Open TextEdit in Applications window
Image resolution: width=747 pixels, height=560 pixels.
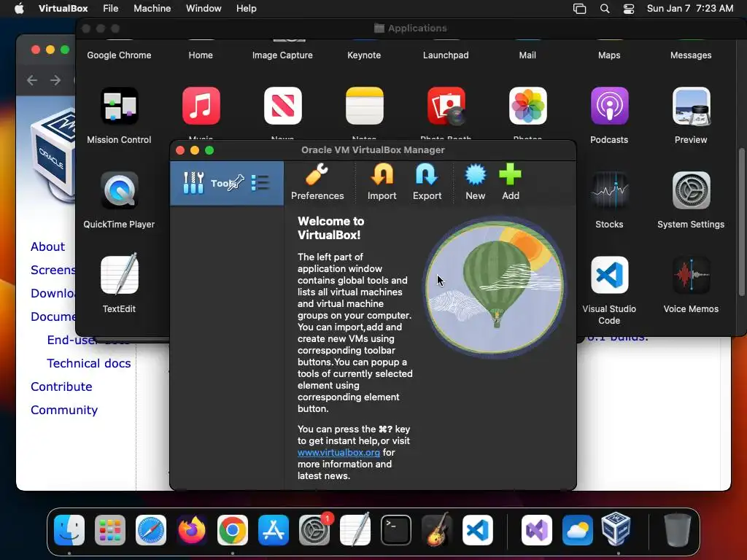[x=119, y=275]
